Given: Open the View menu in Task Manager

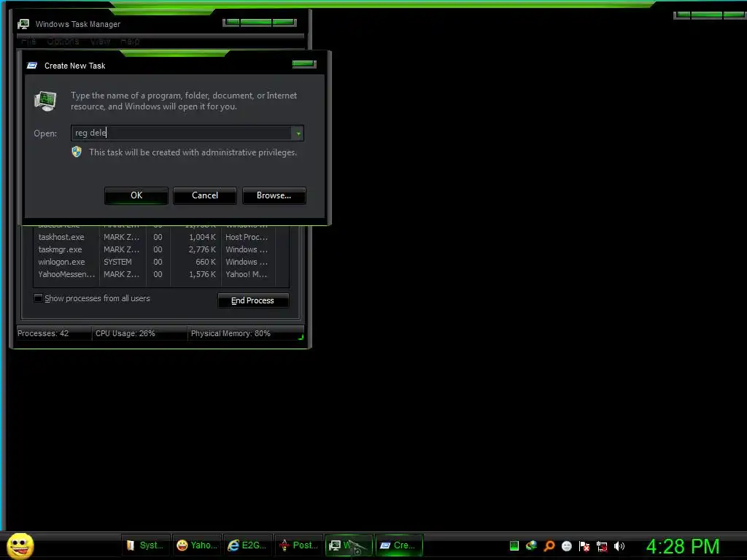Looking at the screenshot, I should (101, 42).
